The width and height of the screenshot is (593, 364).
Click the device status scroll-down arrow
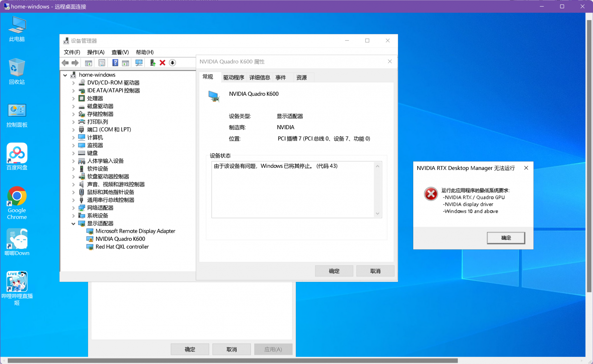click(377, 213)
